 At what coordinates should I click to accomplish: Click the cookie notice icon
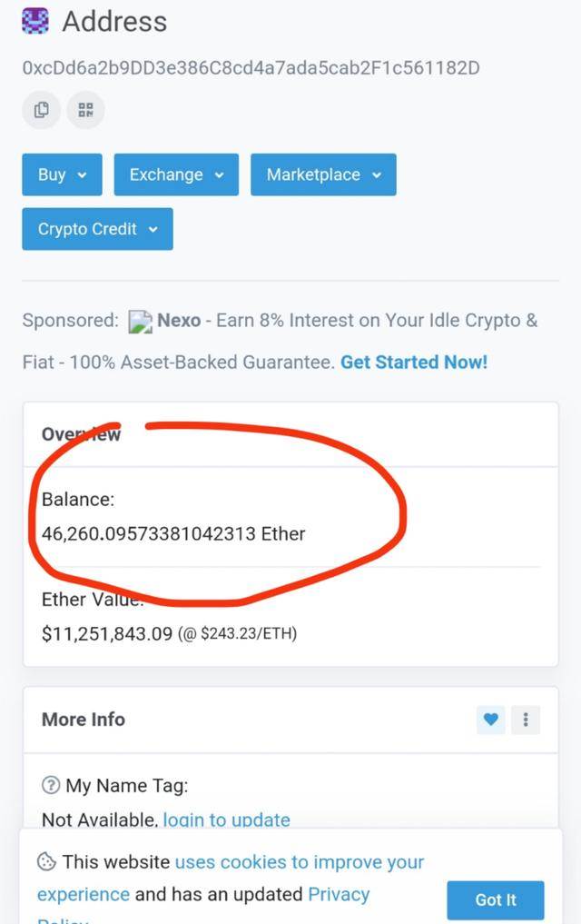click(x=46, y=862)
